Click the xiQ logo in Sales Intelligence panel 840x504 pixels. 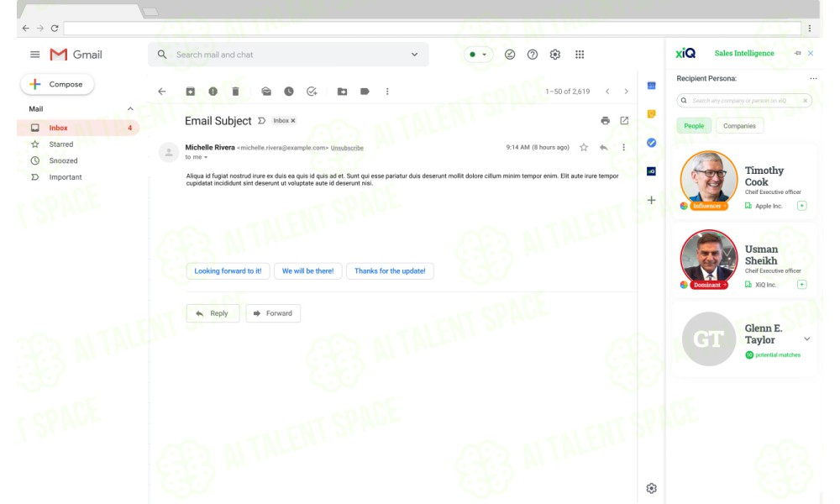[x=685, y=53]
